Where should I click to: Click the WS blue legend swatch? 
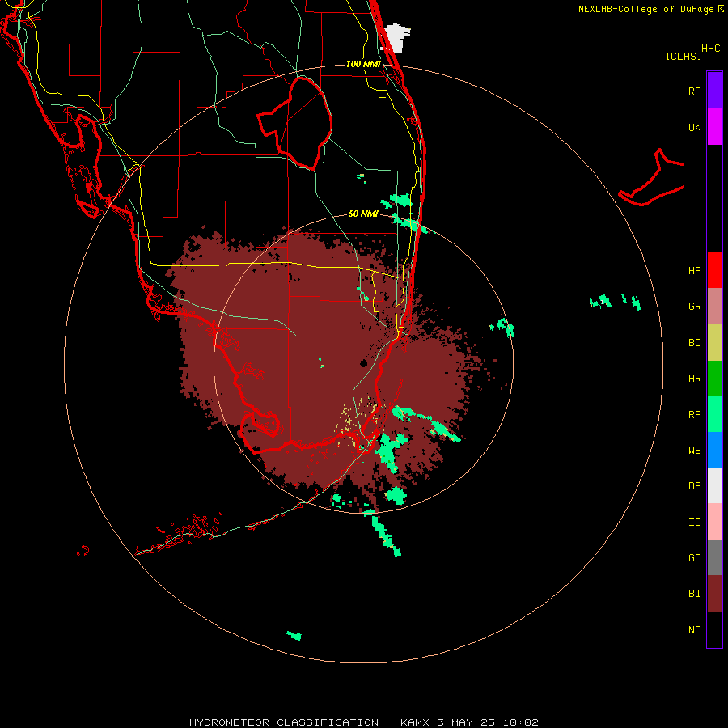click(x=714, y=450)
